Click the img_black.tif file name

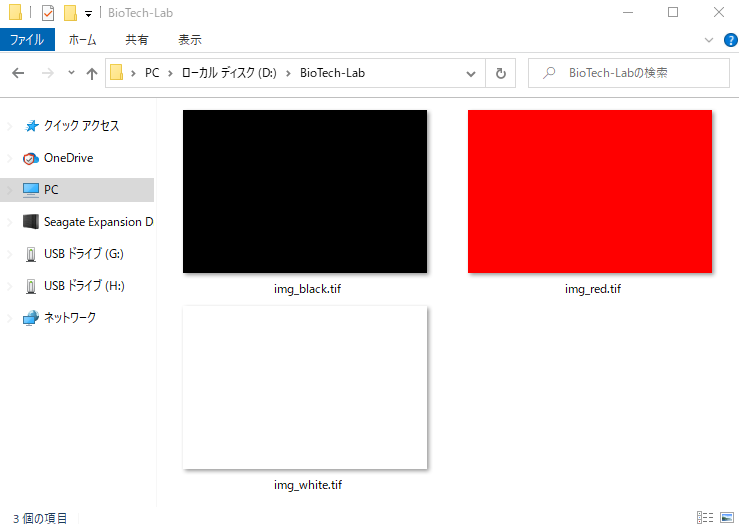[x=307, y=289]
